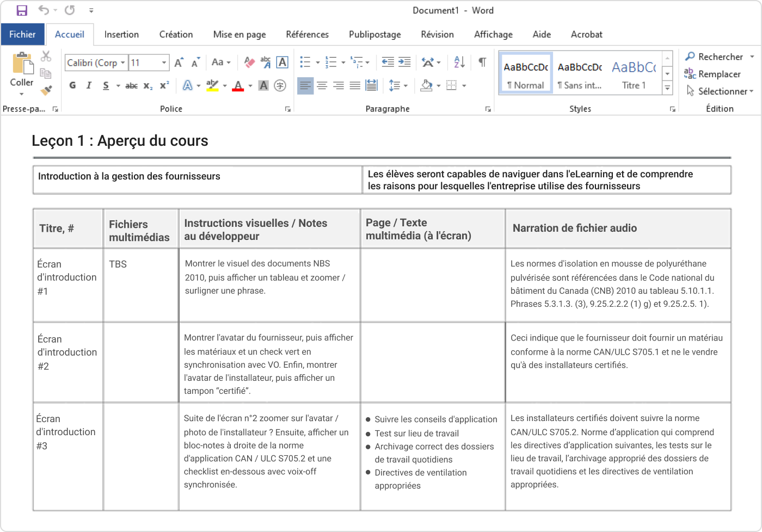
Task: Center align the paragraph
Action: (322, 85)
